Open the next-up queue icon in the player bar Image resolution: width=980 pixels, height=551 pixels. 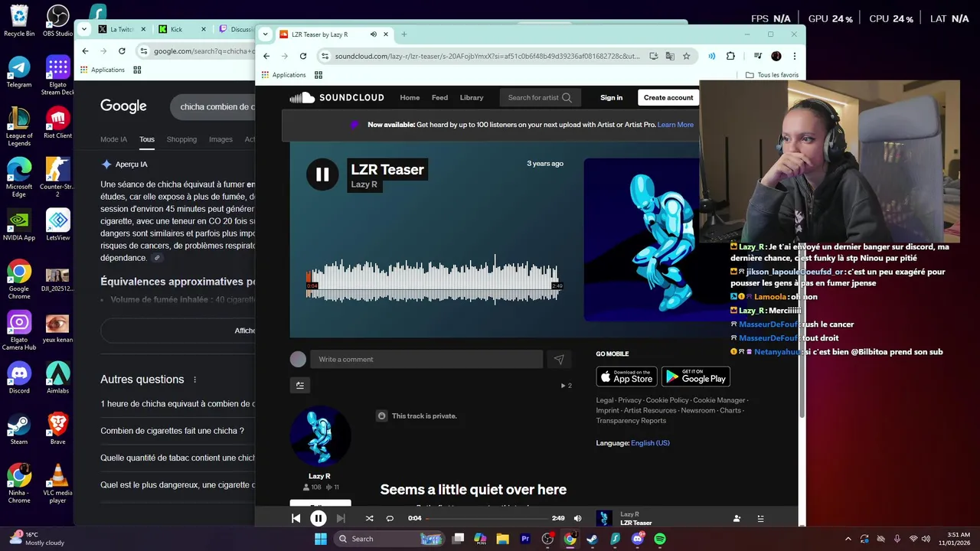pyautogui.click(x=760, y=518)
